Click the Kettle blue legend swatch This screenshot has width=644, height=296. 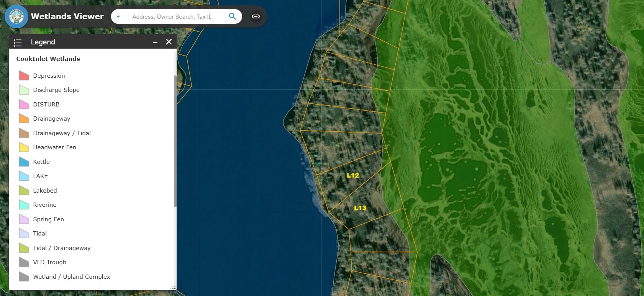click(24, 162)
